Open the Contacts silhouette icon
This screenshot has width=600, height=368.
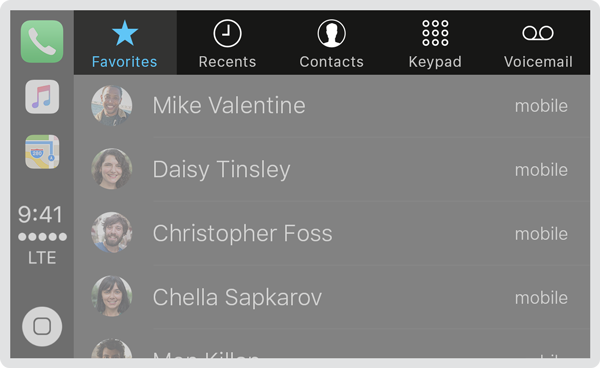[x=331, y=34]
